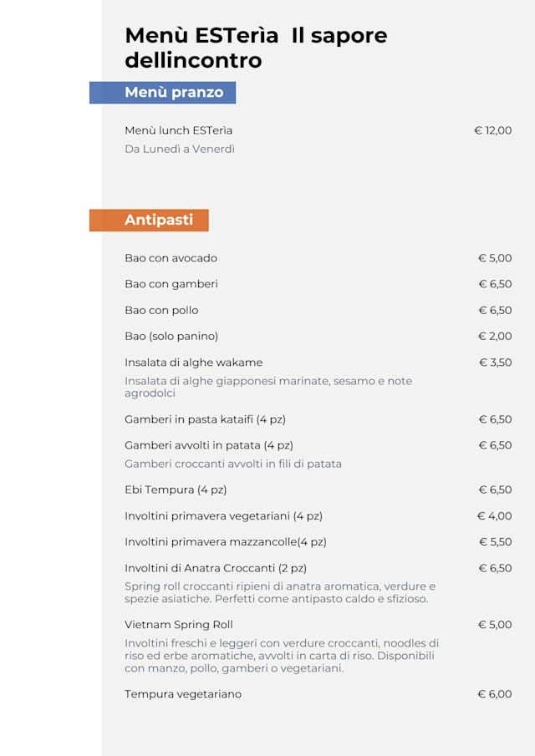Click the Menù ESTerìa page title
Image resolution: width=535 pixels, height=756 pixels.
click(256, 48)
